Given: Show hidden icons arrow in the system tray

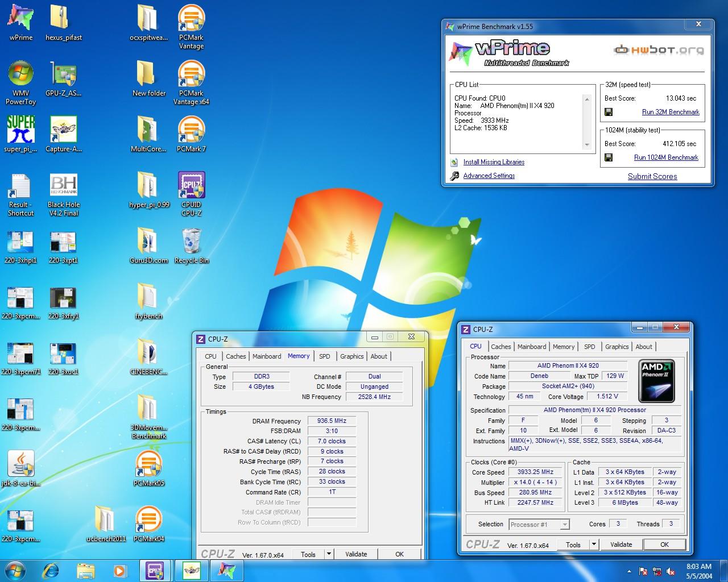Looking at the screenshot, I should click(629, 571).
